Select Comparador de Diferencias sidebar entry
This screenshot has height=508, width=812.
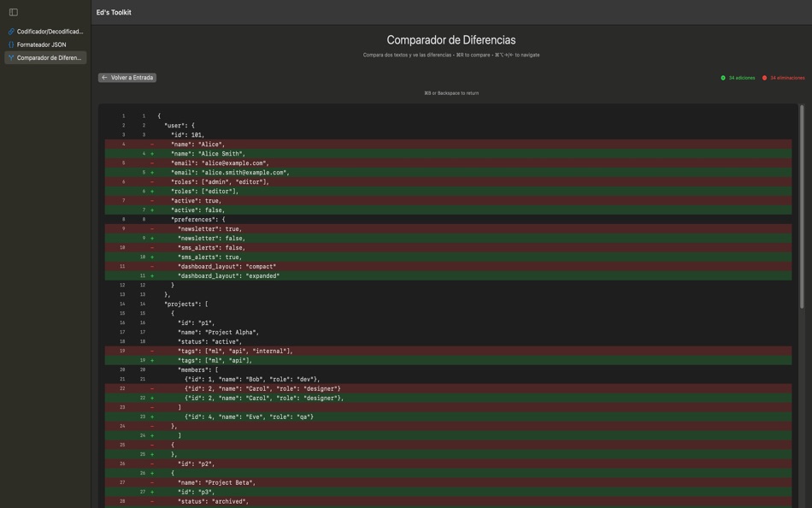[51, 56]
